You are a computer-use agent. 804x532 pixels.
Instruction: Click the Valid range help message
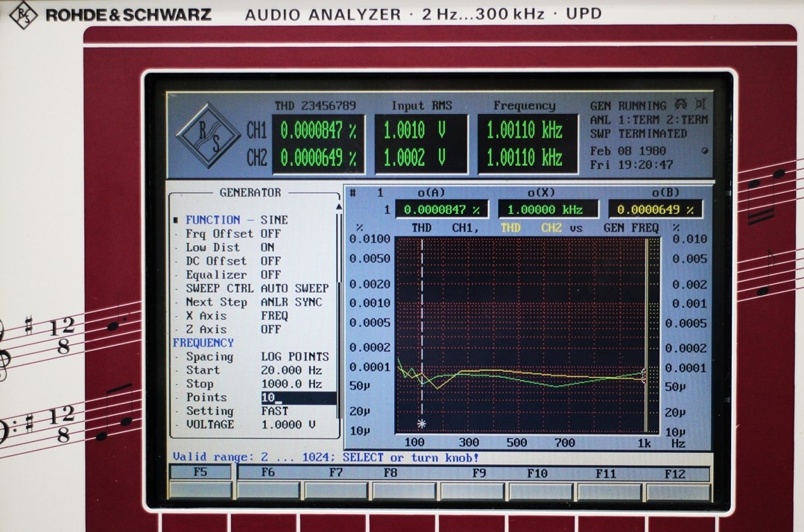(326, 457)
